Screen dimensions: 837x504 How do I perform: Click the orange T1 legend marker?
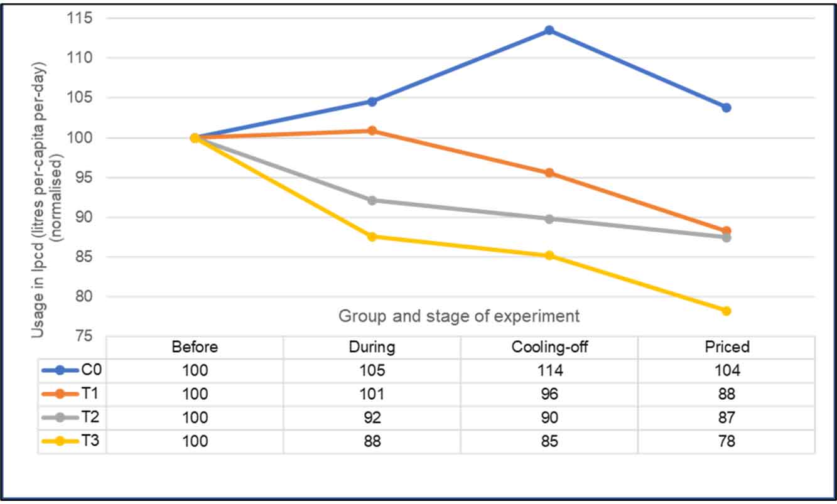point(60,394)
